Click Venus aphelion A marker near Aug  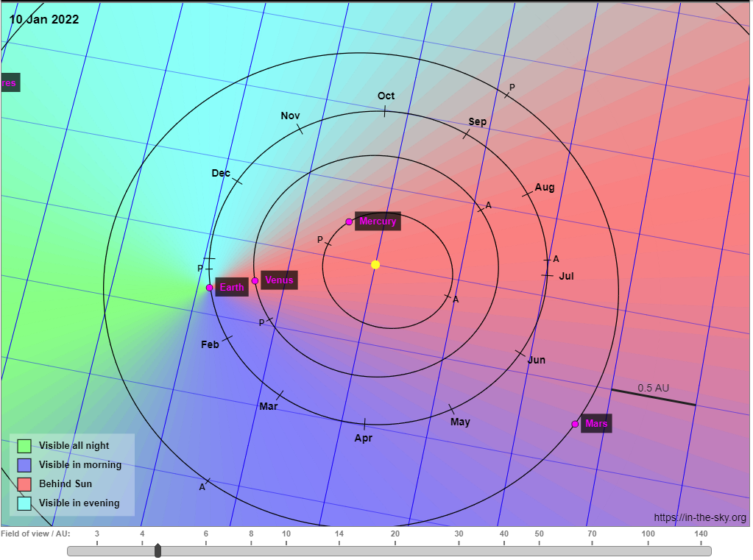click(x=489, y=205)
